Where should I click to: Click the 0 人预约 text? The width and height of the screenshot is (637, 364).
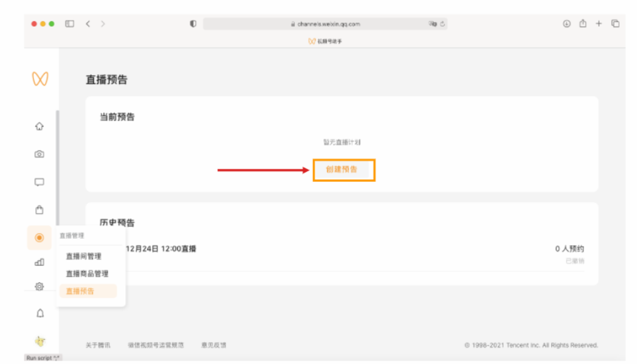(x=569, y=249)
